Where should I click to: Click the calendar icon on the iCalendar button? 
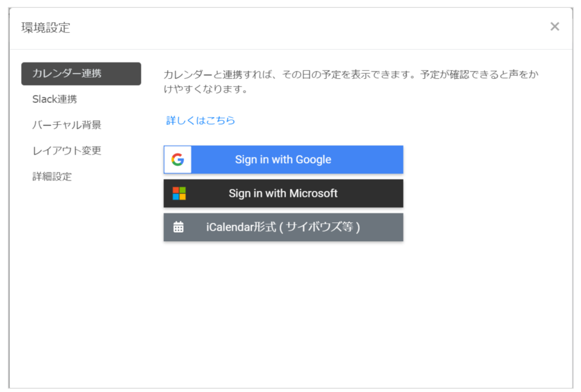179,227
